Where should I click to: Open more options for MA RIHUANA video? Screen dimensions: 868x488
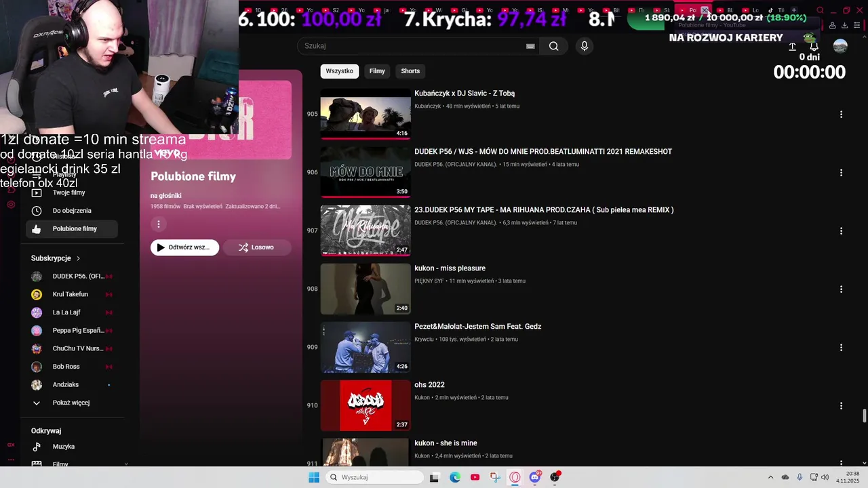coord(841,231)
